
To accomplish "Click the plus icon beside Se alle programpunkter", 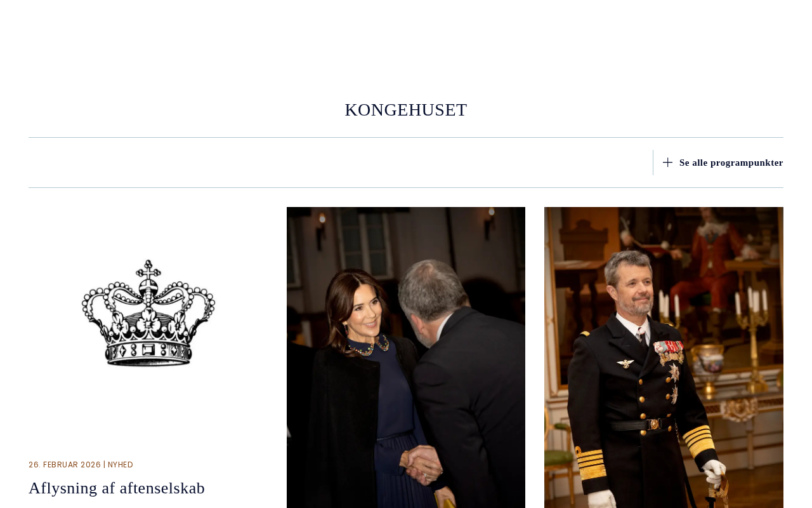I will click(667, 163).
